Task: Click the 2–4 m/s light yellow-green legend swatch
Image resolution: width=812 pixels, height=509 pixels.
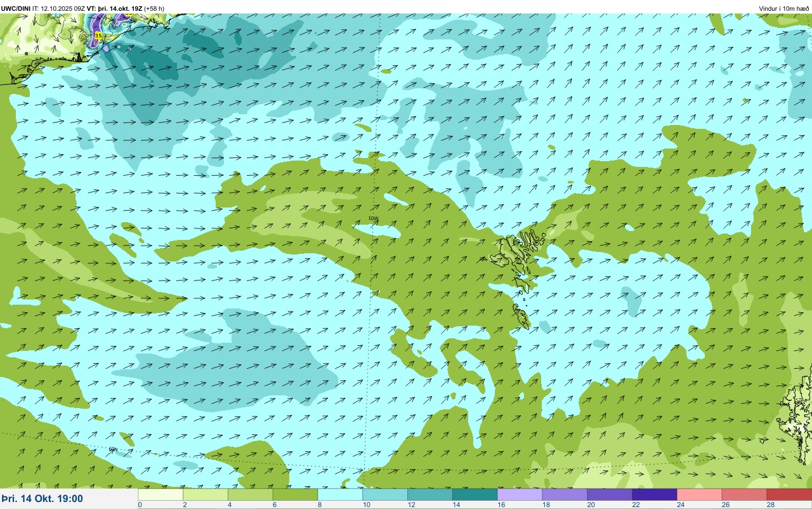Action: (x=206, y=494)
